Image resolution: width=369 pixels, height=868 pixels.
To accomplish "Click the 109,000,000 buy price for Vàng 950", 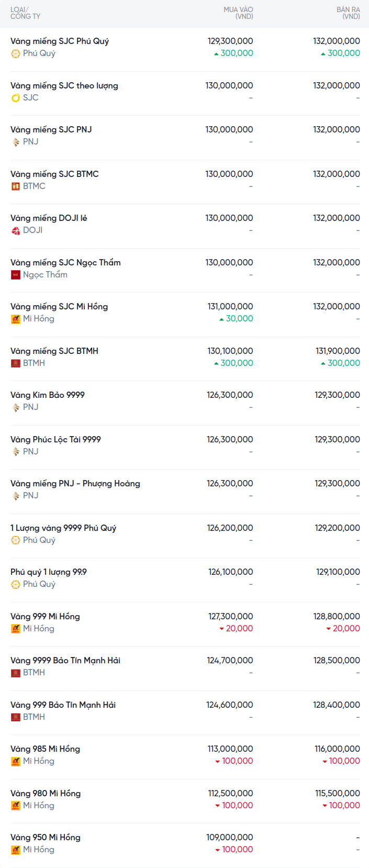I will (x=229, y=838).
